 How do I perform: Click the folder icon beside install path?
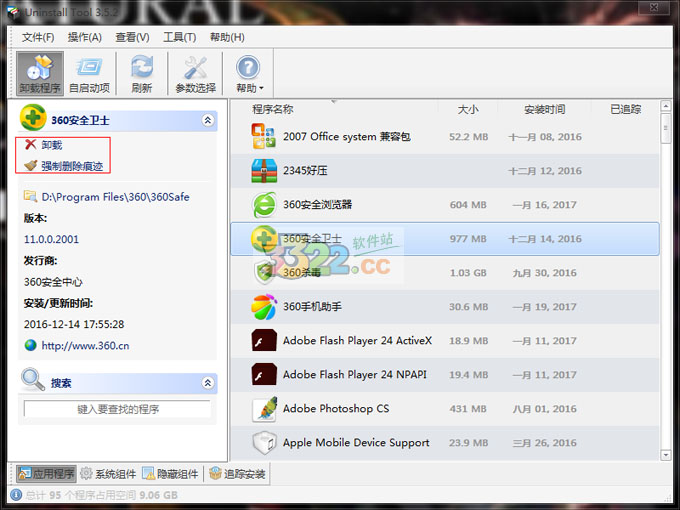(30, 196)
